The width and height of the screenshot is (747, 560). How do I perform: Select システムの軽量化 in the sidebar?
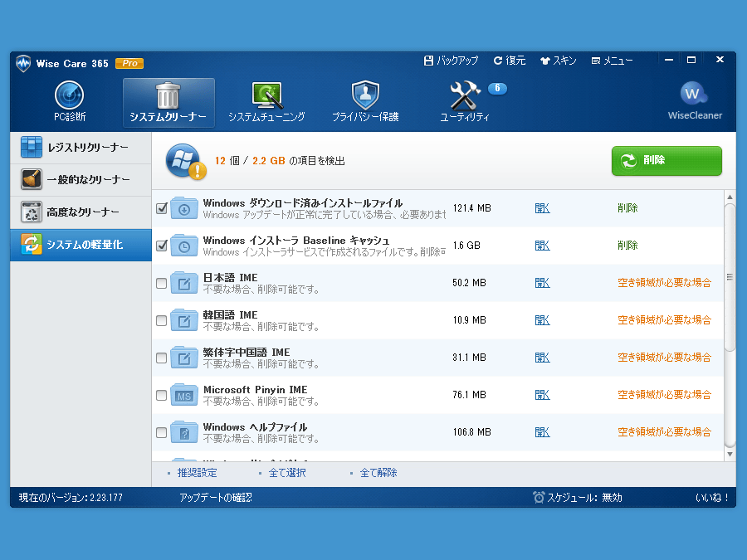point(81,245)
